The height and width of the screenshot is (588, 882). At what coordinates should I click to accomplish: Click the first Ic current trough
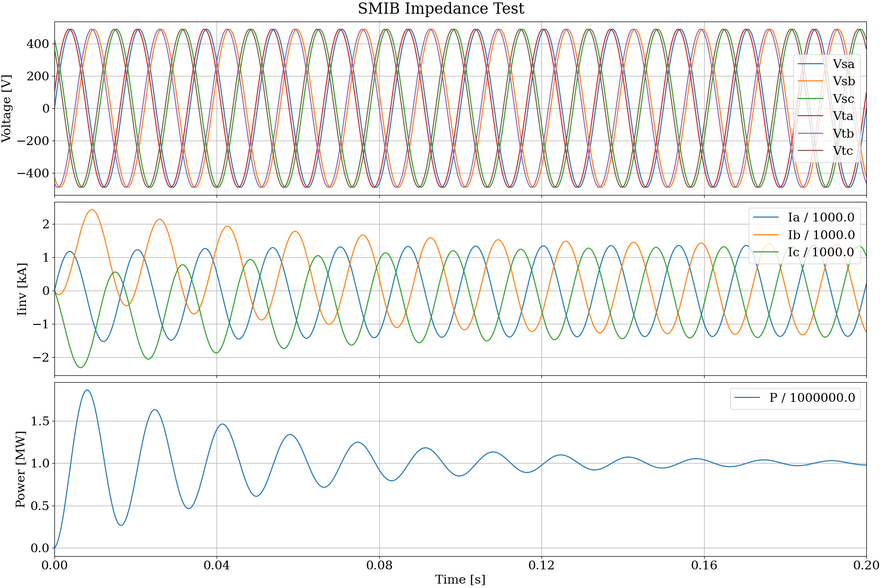pyautogui.click(x=81, y=367)
